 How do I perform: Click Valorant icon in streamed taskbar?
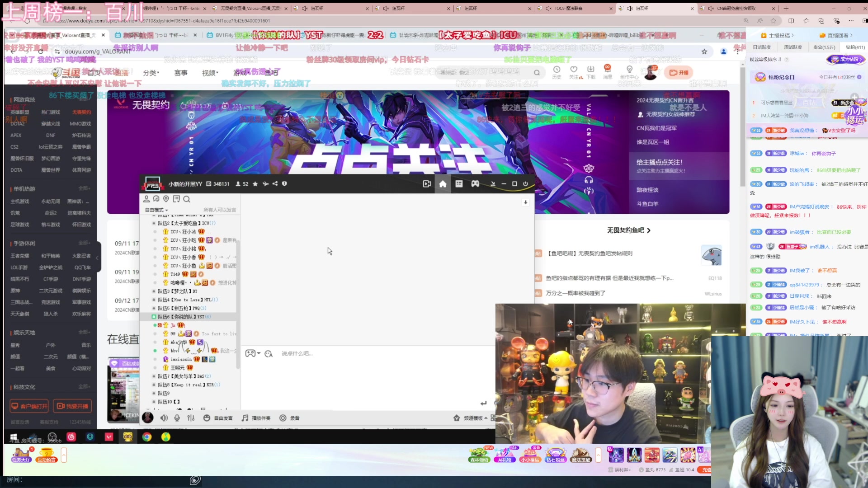109,437
